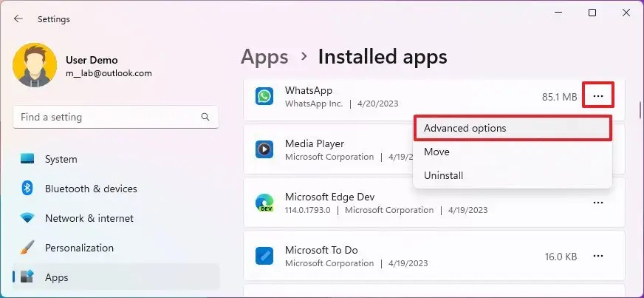Screen dimensions: 644x298
Task: Click the Microsoft Edge Dev name text
Action: tap(330, 197)
